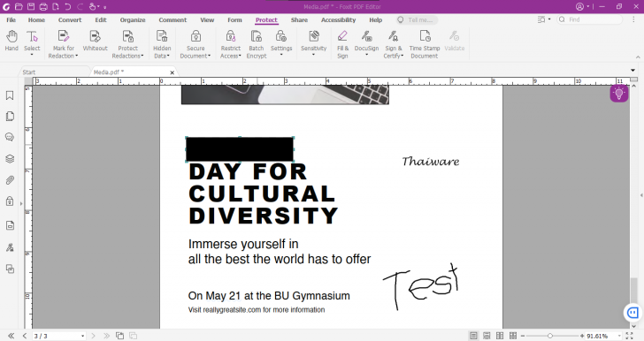Close the Media.pdf tab
This screenshot has width=644, height=341.
click(172, 72)
